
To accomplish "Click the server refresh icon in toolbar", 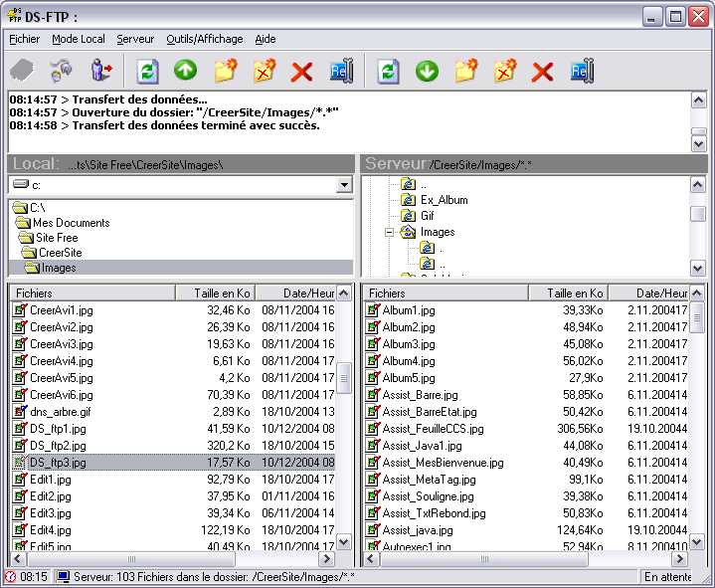I will [389, 71].
